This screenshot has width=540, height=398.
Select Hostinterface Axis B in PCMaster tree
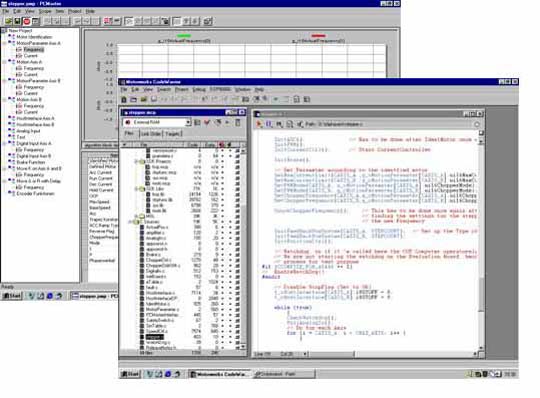35,125
